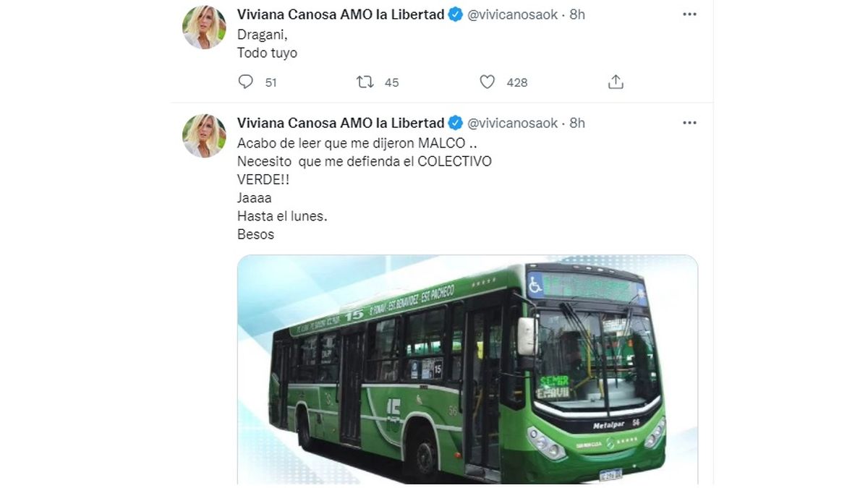The image size is (868, 488).
Task: Open the Viviana Canosa name on the first tweet
Action: pos(341,14)
